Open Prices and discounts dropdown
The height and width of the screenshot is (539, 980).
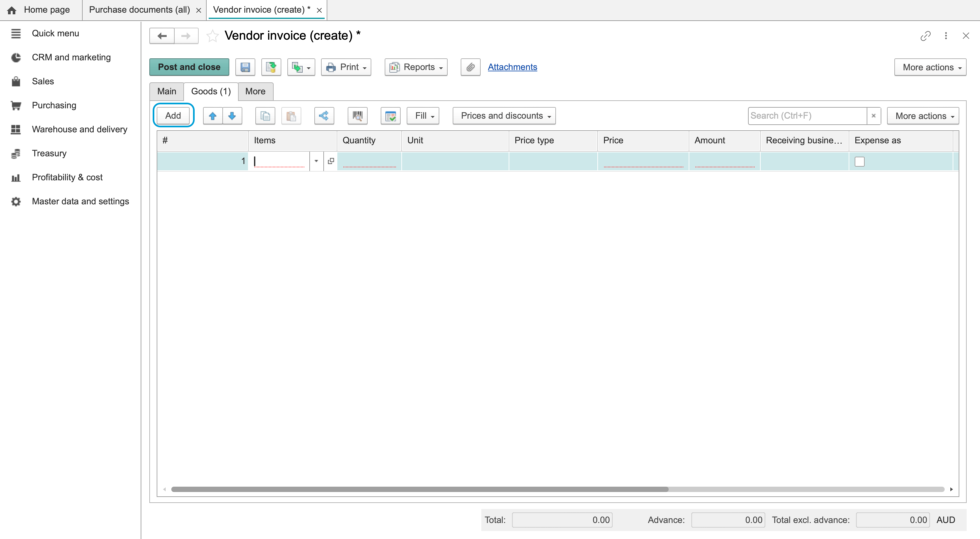[504, 116]
